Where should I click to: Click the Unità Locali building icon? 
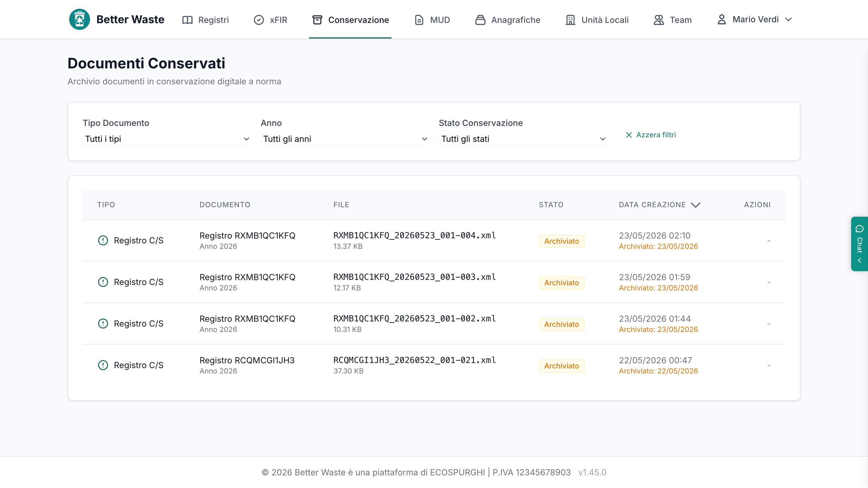pyautogui.click(x=571, y=20)
